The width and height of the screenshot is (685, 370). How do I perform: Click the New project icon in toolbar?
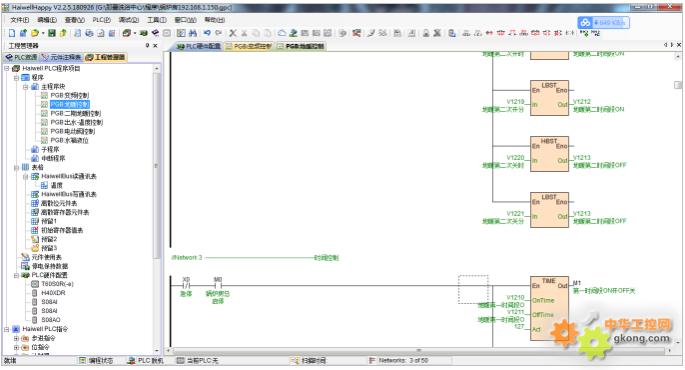click(12, 33)
